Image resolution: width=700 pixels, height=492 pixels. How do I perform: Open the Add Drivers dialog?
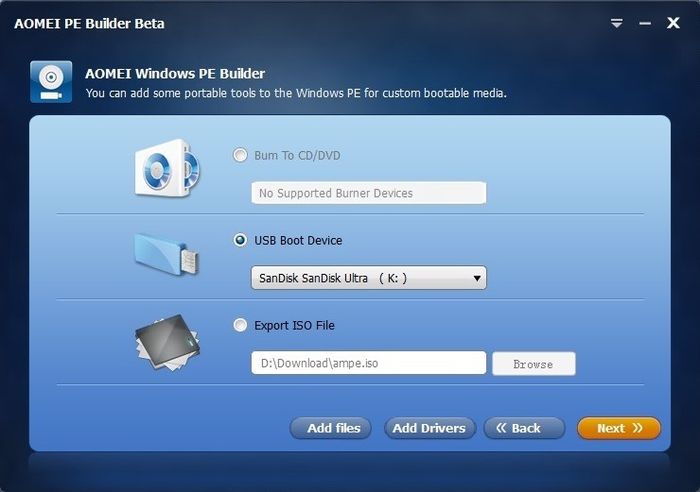(429, 428)
